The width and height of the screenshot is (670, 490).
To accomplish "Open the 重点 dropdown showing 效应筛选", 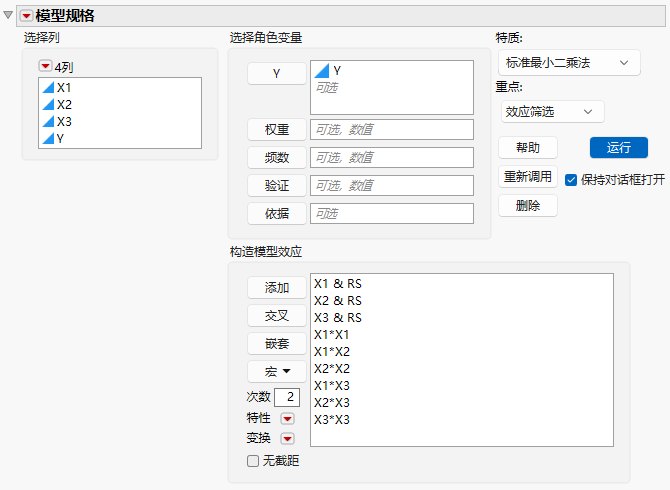I will (x=552, y=112).
